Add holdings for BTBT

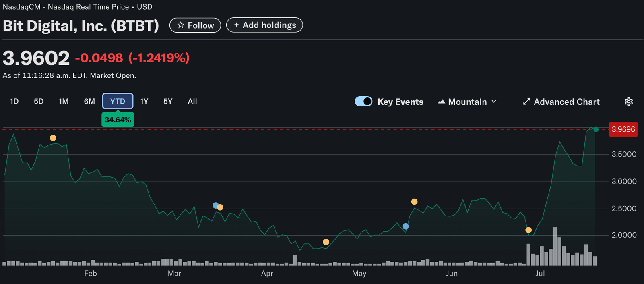(264, 25)
